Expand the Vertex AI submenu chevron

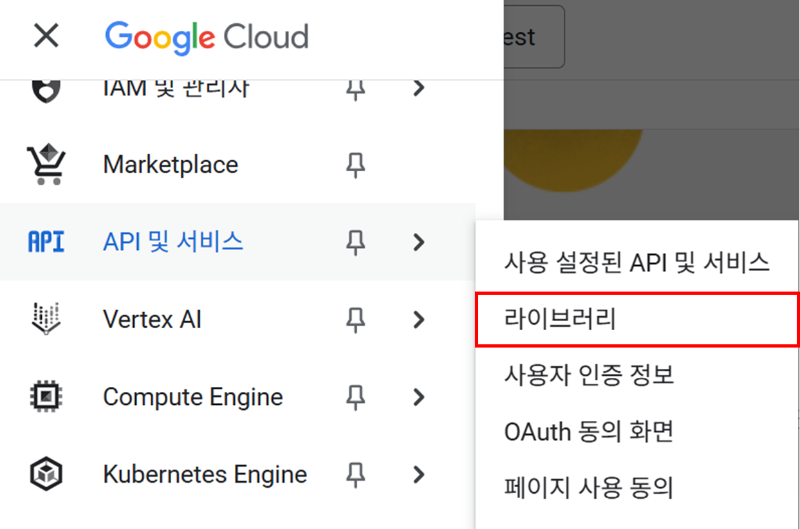[x=419, y=319]
